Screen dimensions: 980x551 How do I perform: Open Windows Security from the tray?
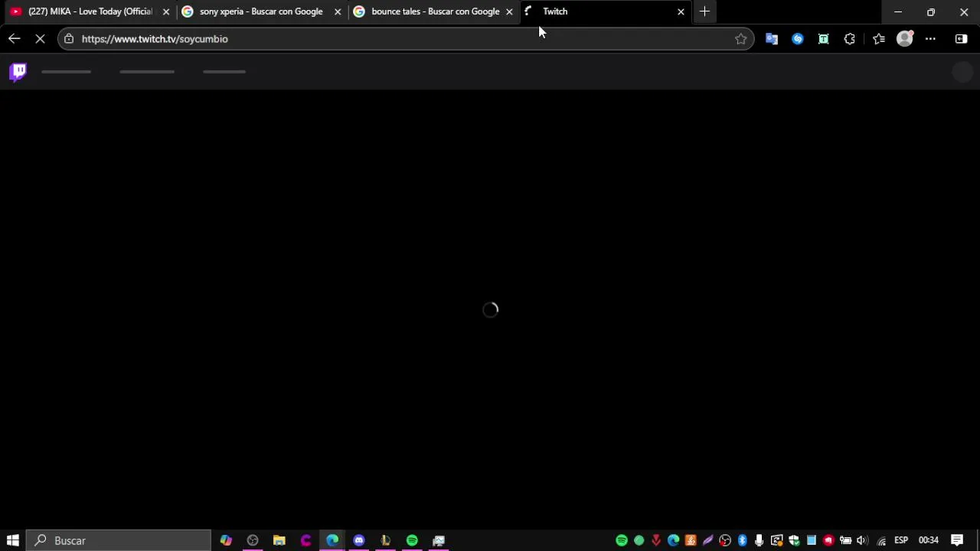coord(794,541)
